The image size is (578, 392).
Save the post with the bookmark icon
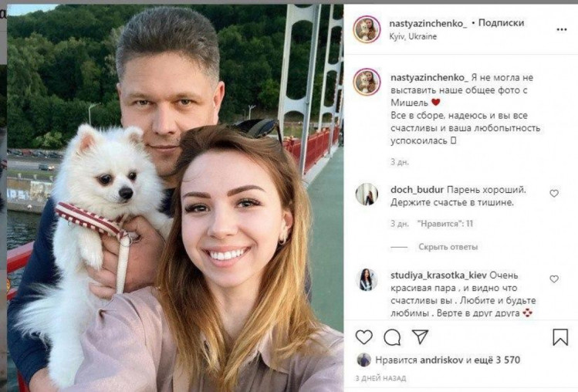[x=560, y=336]
